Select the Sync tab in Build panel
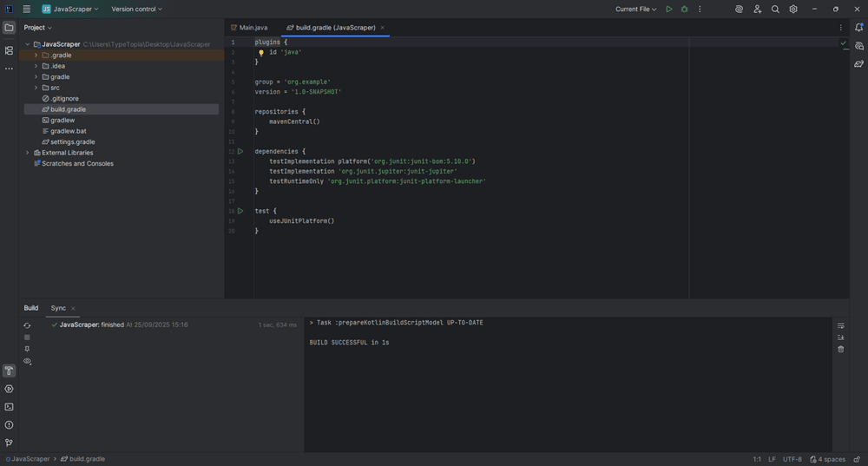 pyautogui.click(x=58, y=308)
